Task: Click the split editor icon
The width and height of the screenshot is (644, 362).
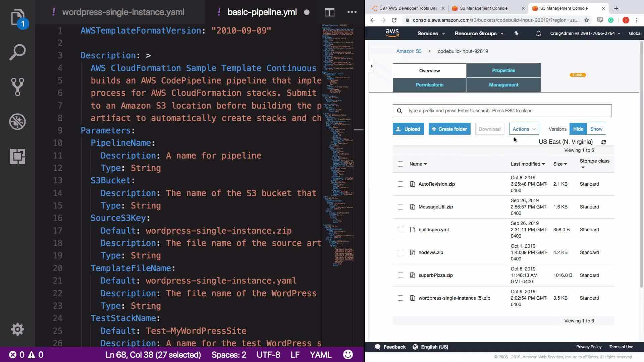Action: point(329,12)
